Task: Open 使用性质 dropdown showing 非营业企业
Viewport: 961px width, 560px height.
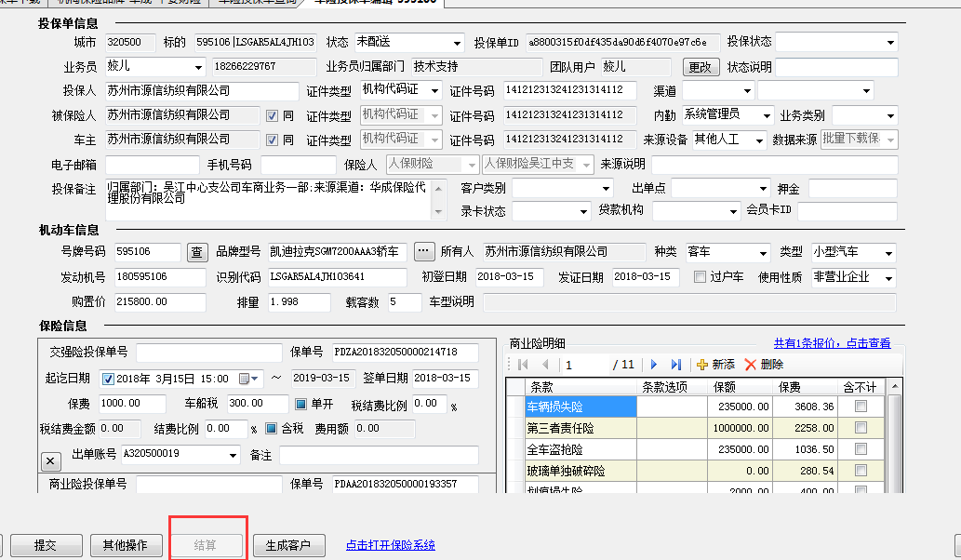Action: point(888,277)
